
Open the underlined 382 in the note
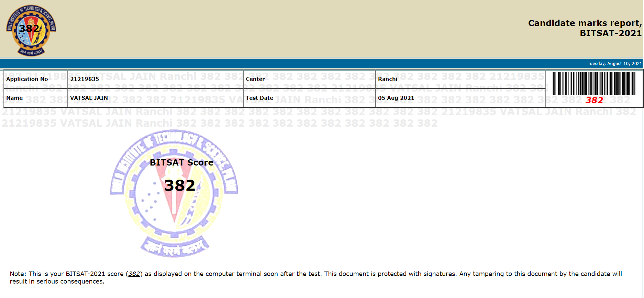click(x=134, y=274)
